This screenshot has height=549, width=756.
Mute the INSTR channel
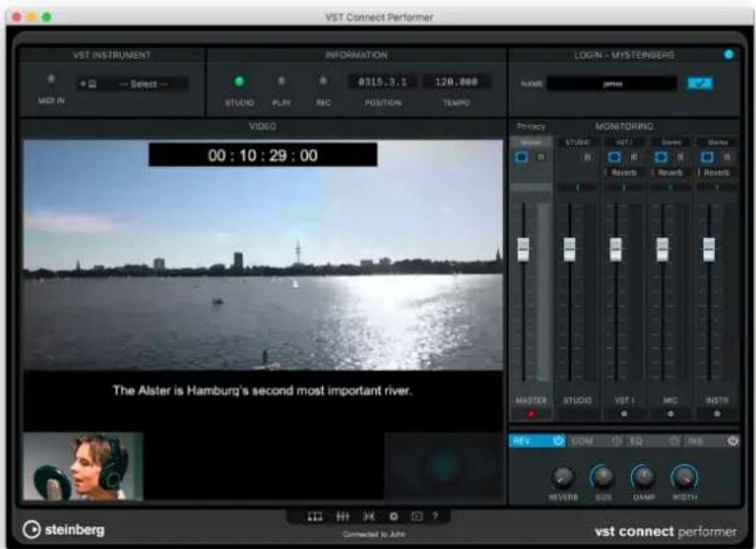tap(727, 157)
